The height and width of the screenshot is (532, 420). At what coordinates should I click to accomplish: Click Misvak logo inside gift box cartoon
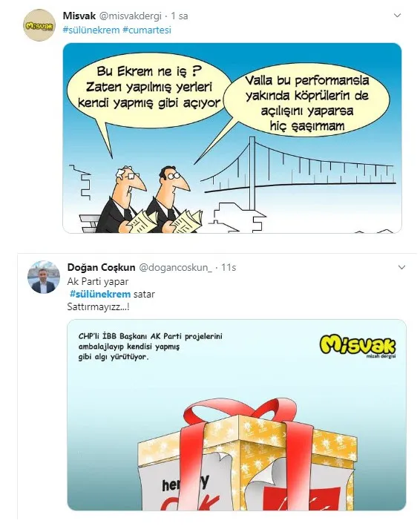[x=358, y=346]
